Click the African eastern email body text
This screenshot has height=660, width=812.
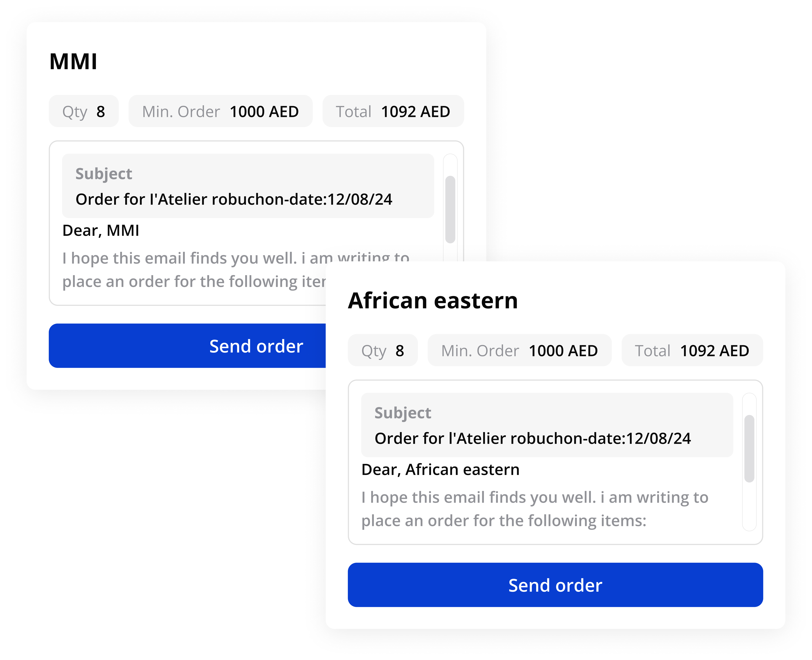click(534, 509)
